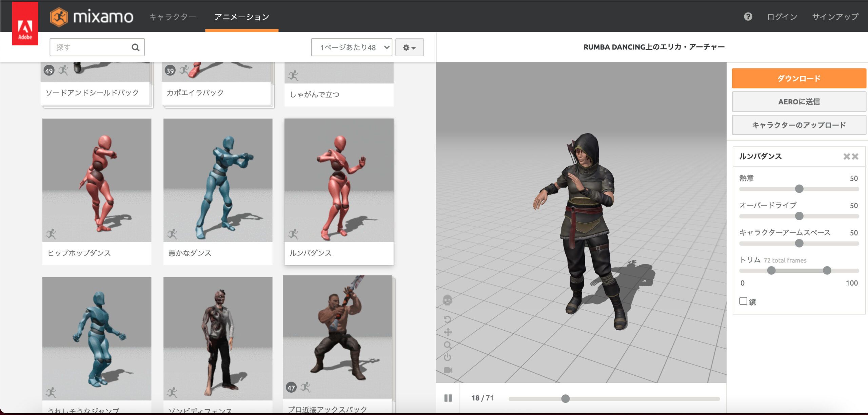The height and width of the screenshot is (415, 868).
Task: Click the search magnifier in the search box
Action: click(135, 47)
